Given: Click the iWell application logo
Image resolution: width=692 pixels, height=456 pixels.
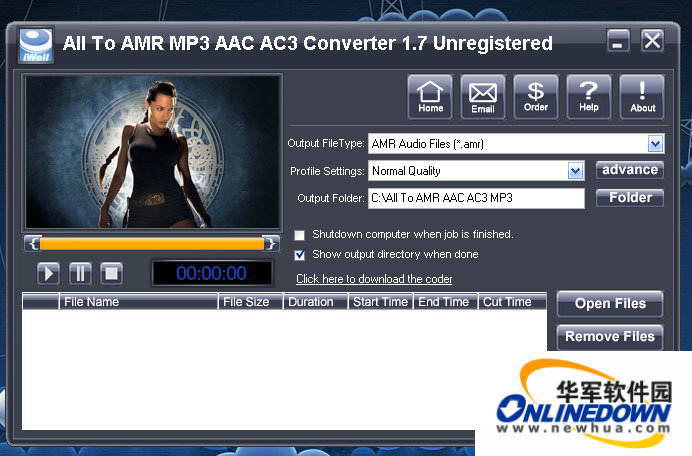Looking at the screenshot, I should pyautogui.click(x=36, y=45).
